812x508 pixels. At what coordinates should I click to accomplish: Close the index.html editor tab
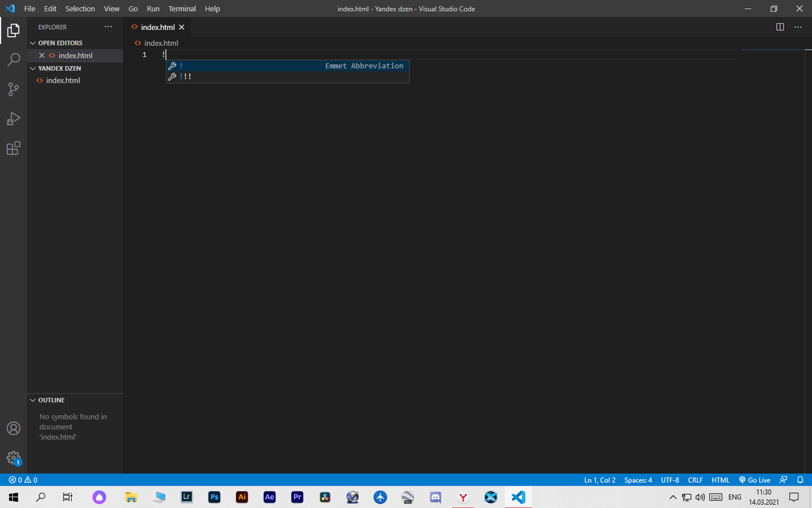tap(181, 27)
